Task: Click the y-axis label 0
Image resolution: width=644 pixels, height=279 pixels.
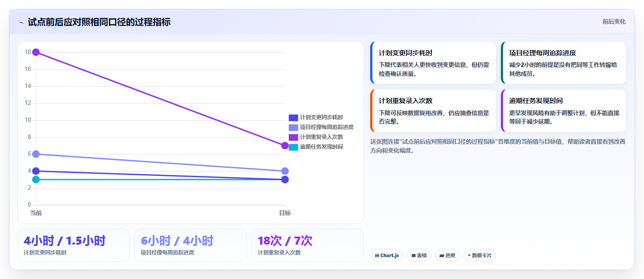Action: pyautogui.click(x=29, y=205)
